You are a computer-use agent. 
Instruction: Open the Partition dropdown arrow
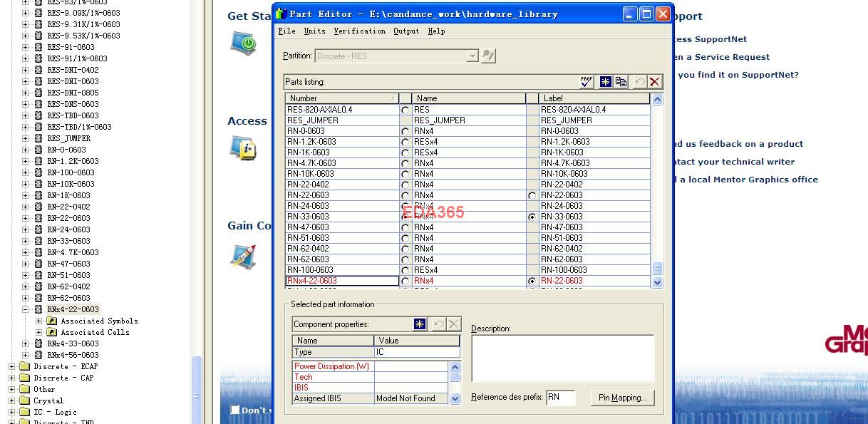472,56
